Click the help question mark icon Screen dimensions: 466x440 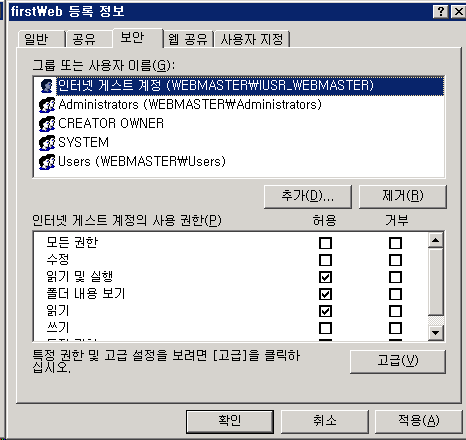tap(441, 12)
